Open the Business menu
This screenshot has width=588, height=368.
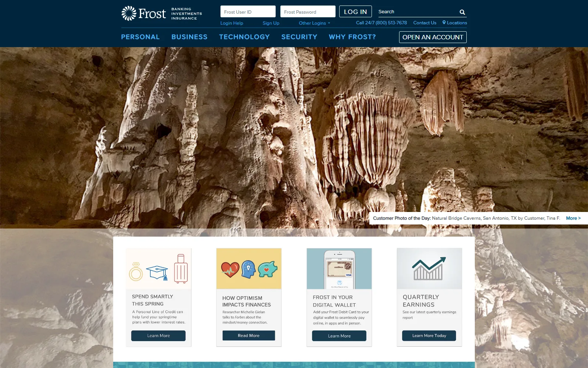(x=189, y=37)
